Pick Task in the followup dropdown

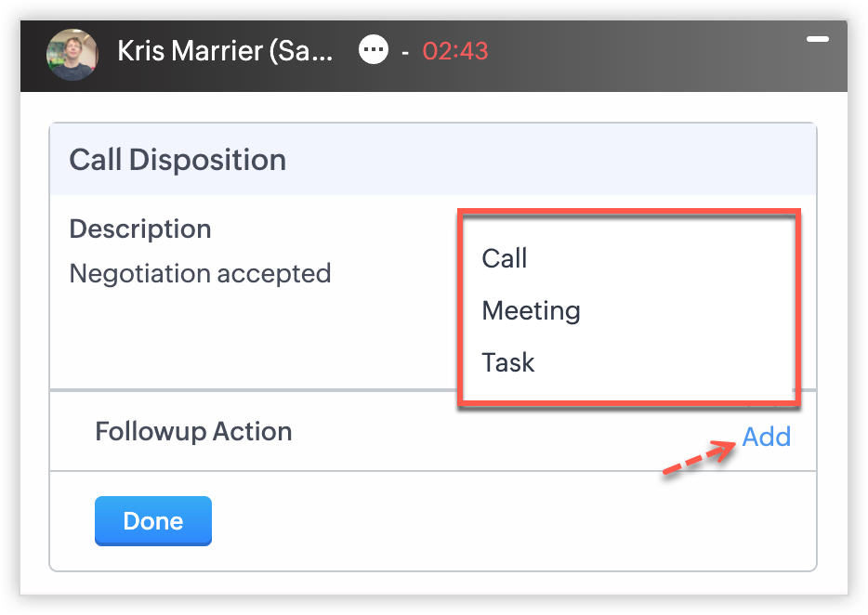(508, 362)
